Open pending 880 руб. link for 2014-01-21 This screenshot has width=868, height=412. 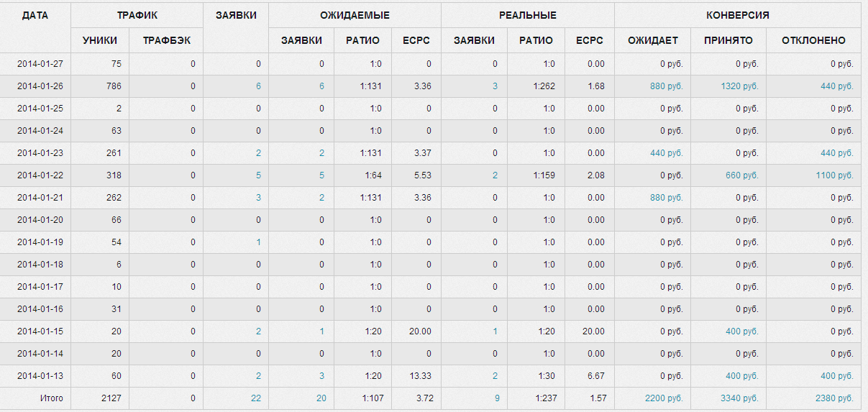(x=666, y=198)
